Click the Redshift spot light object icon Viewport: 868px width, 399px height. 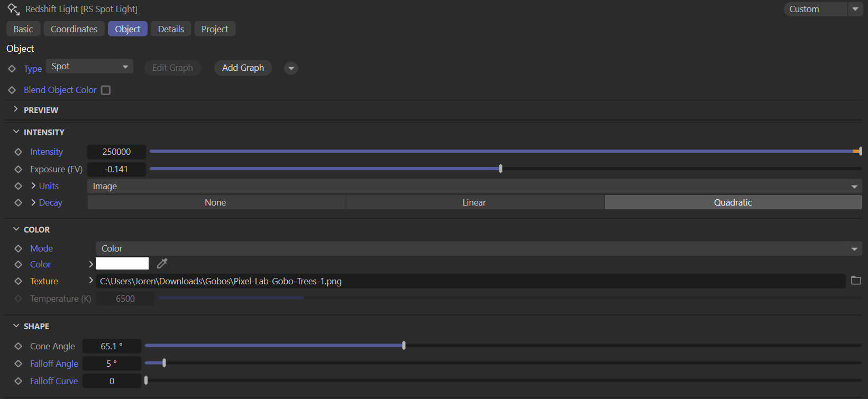click(x=13, y=9)
